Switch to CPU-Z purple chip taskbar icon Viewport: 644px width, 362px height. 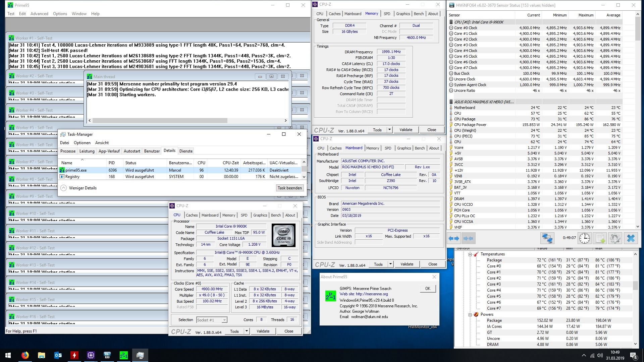coord(91,355)
